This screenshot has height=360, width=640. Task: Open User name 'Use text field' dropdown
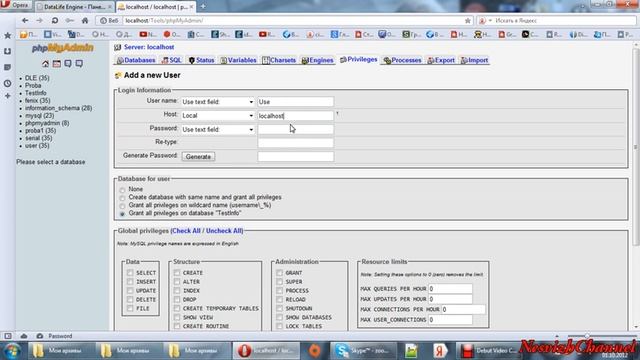(x=218, y=102)
